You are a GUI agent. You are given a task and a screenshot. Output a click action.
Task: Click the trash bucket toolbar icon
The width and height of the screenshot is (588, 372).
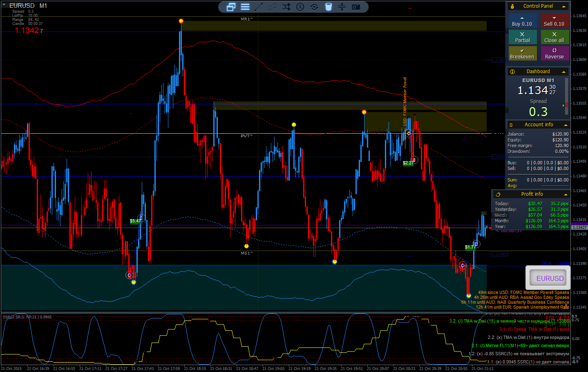point(329,7)
